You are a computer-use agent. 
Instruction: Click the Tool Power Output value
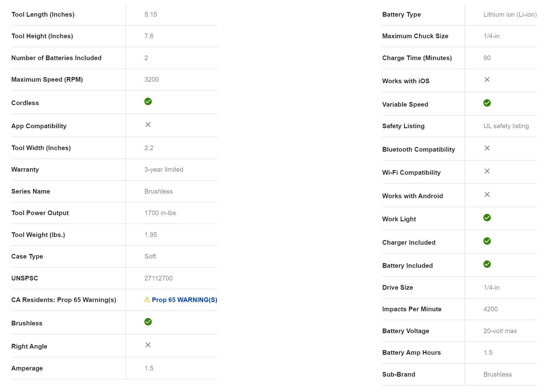[160, 213]
